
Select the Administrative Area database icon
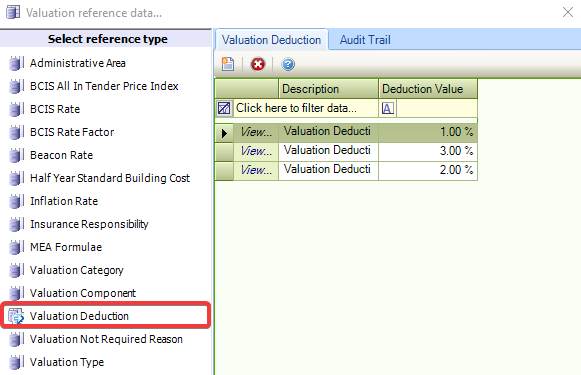coord(16,63)
